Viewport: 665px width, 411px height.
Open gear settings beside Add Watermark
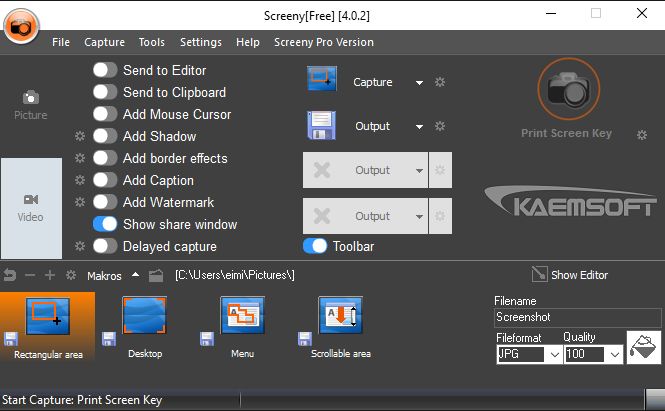(x=80, y=202)
